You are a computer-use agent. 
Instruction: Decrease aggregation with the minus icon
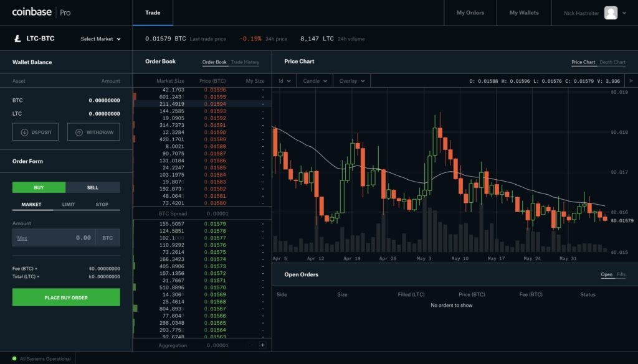tap(252, 345)
